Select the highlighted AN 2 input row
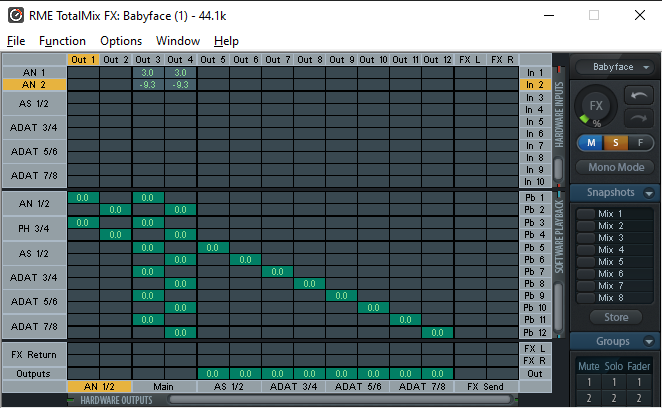Viewport: 662px width, 408px height. 34,85
